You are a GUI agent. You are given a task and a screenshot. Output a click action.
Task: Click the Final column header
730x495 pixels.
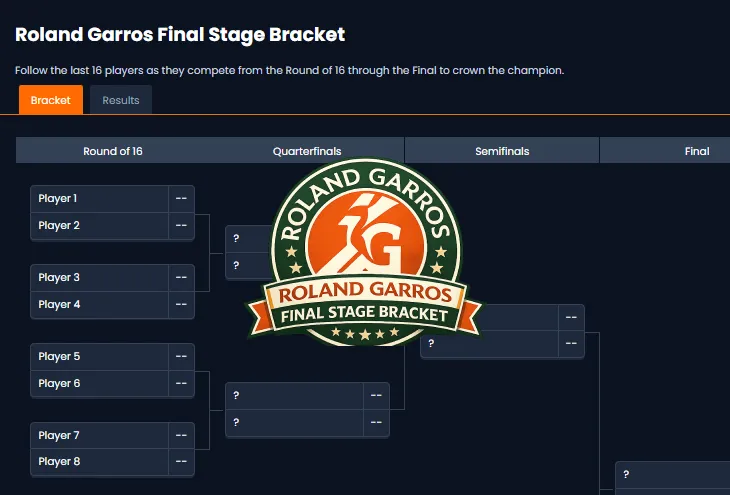pos(697,151)
